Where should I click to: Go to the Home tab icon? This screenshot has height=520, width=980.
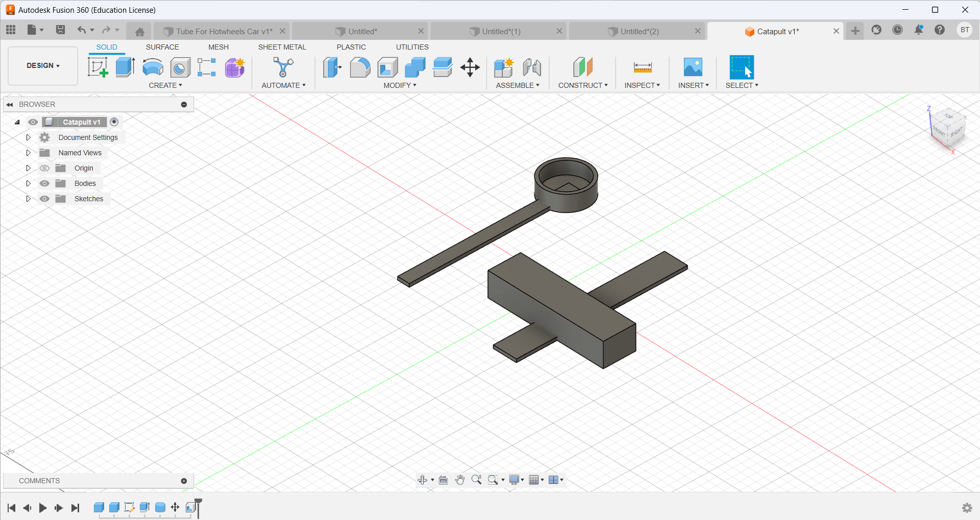click(x=139, y=32)
